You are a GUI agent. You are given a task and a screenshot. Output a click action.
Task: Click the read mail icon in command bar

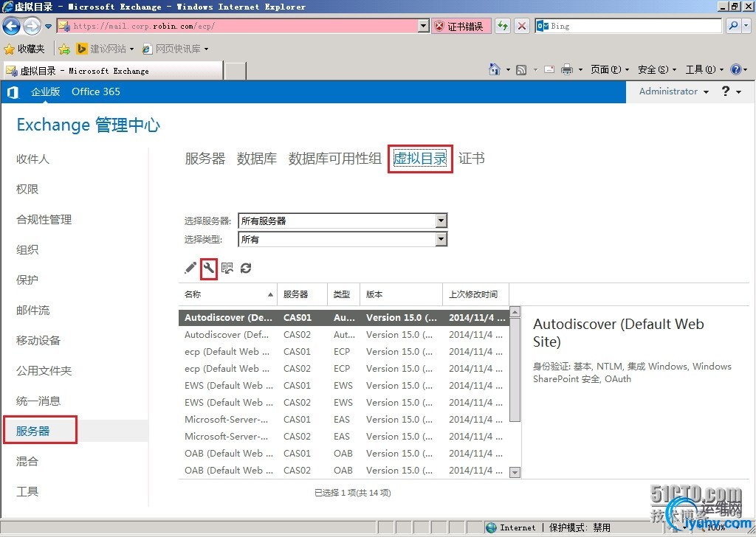pyautogui.click(x=549, y=70)
